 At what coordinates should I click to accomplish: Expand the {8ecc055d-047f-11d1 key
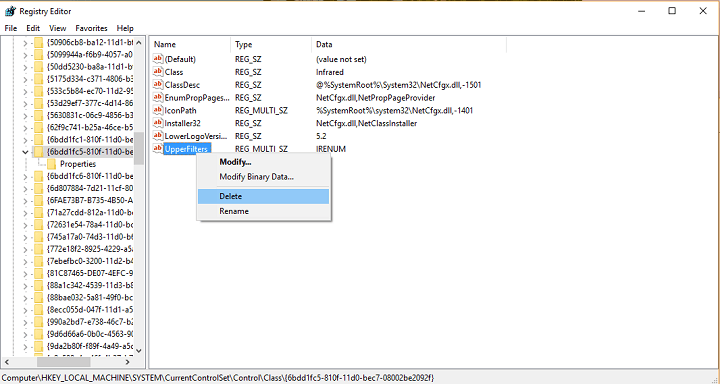pos(25,309)
